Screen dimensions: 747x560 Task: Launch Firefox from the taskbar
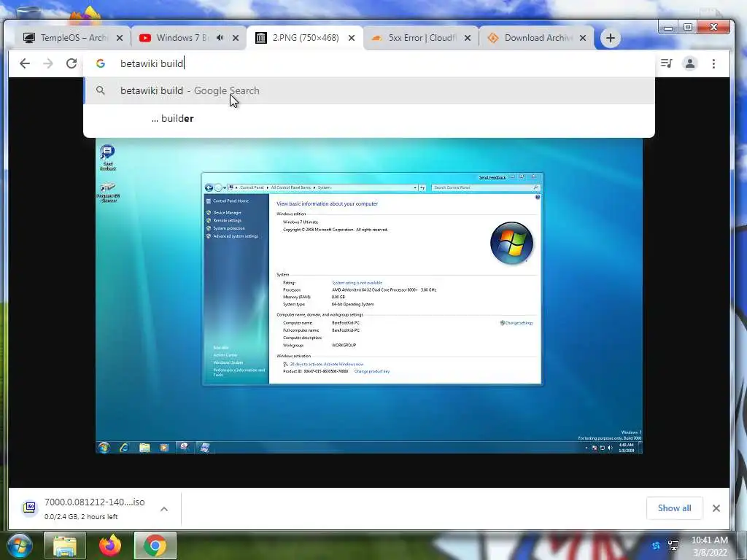point(110,545)
